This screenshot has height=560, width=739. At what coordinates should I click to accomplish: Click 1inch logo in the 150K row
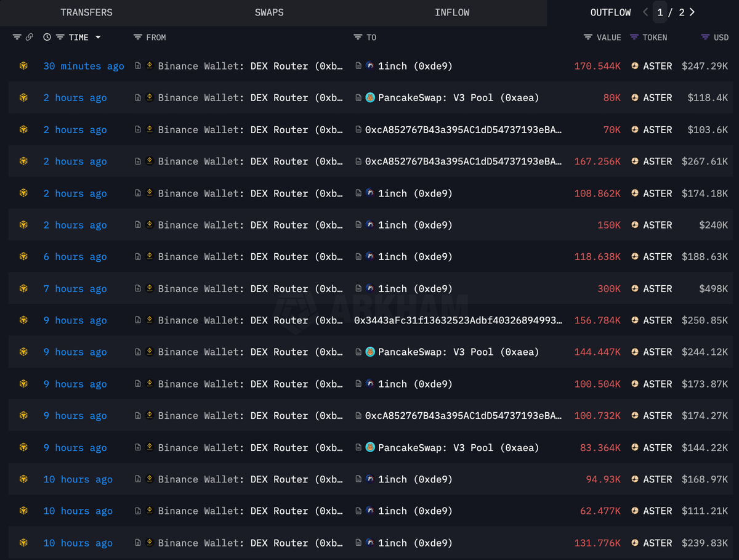click(370, 224)
